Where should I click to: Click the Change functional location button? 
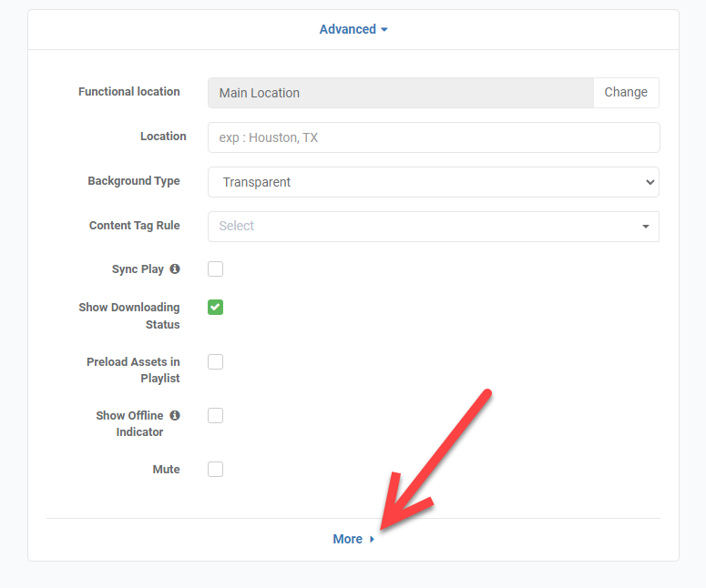[626, 93]
